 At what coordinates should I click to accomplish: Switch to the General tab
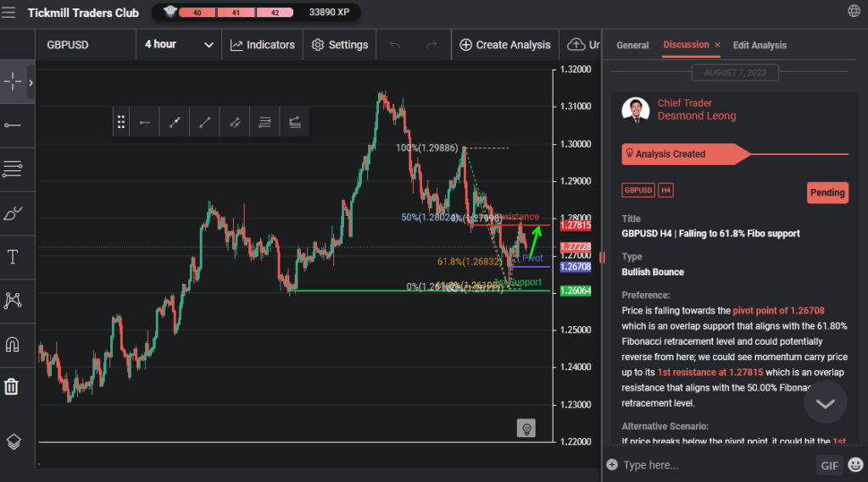tap(632, 45)
